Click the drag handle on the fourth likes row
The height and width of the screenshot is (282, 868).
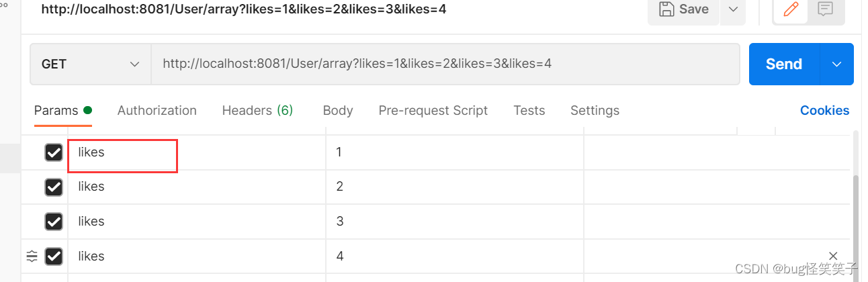coord(32,256)
